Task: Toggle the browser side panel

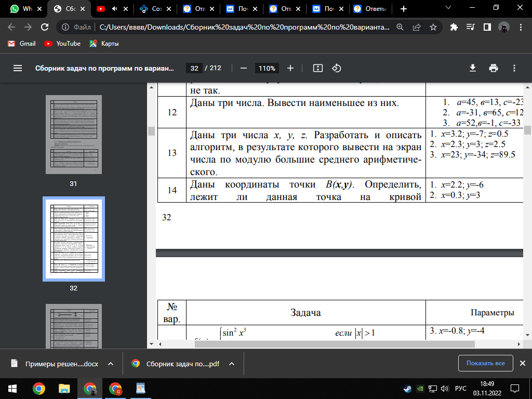Action: coord(487,27)
